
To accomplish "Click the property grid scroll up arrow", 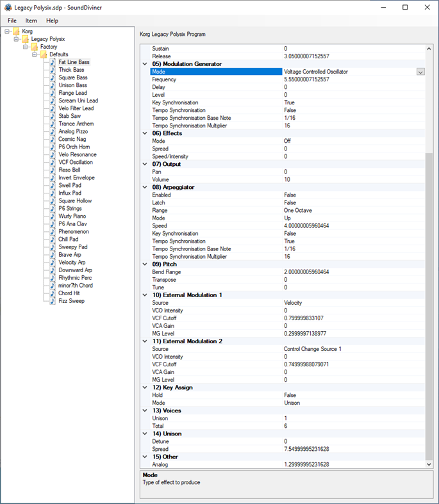I will coord(429,49).
